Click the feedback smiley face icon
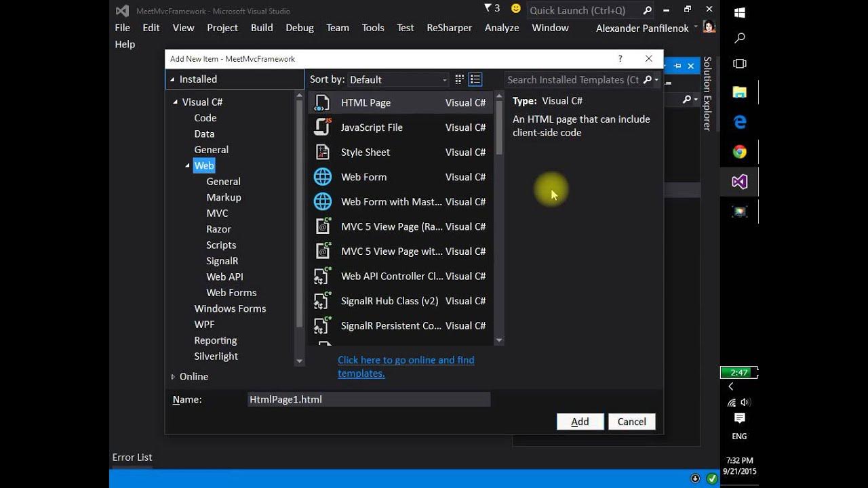 (516, 9)
